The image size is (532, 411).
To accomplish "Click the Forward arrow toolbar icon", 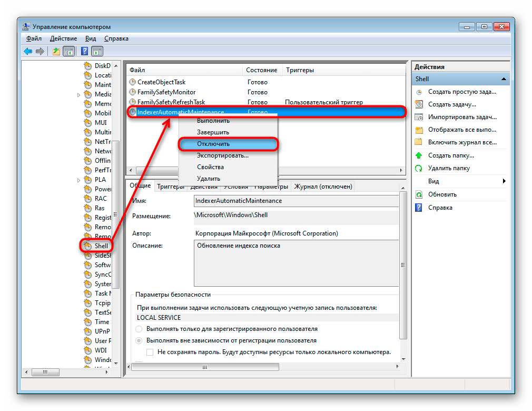I will [40, 51].
